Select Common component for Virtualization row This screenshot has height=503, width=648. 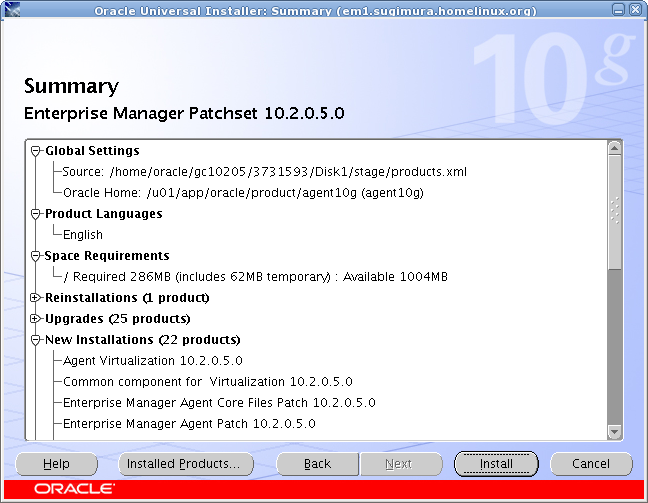[208, 382]
